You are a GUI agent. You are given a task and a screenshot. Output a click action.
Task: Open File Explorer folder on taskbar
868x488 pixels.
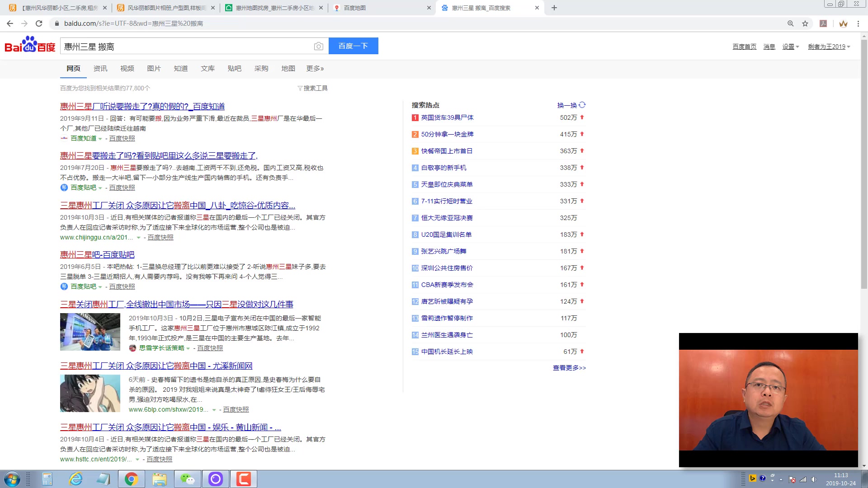(x=159, y=479)
